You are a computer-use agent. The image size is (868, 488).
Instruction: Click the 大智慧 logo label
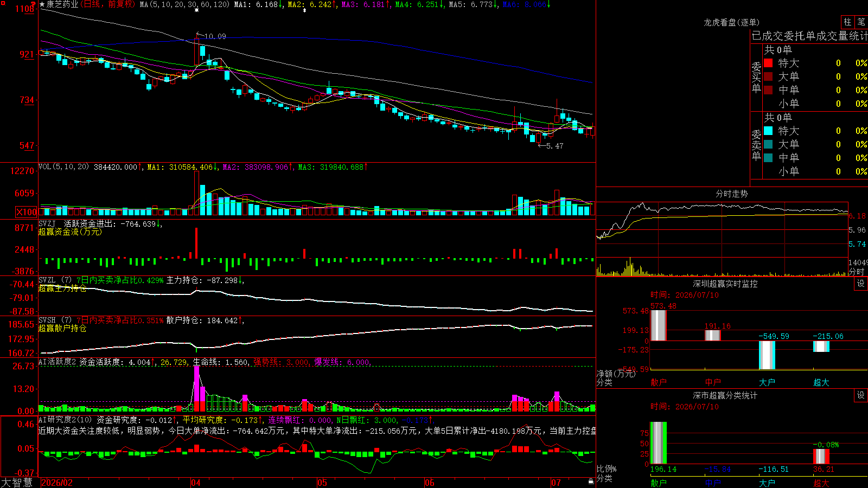click(x=17, y=482)
